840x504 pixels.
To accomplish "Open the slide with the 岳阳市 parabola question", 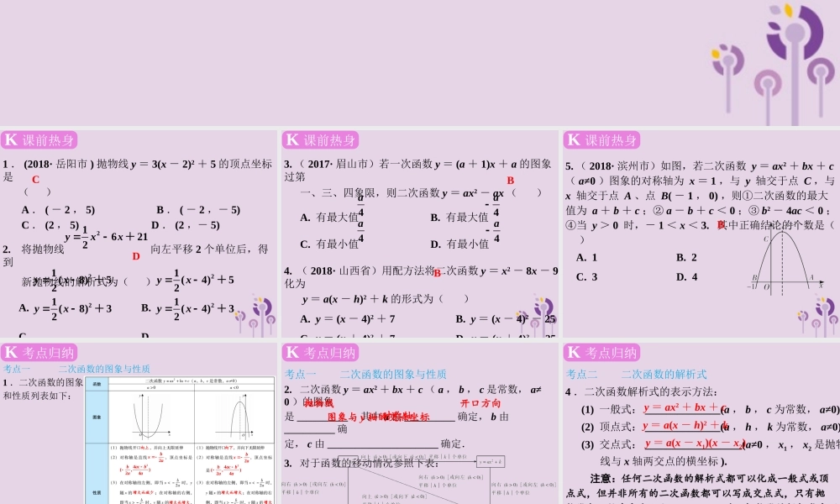I will 139,234.
